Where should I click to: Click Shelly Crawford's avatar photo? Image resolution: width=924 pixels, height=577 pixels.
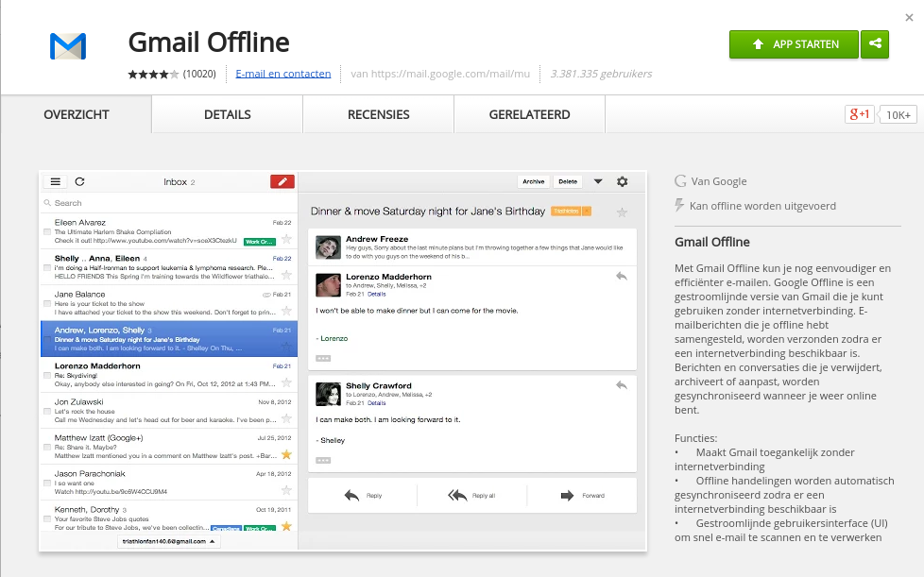pos(328,394)
